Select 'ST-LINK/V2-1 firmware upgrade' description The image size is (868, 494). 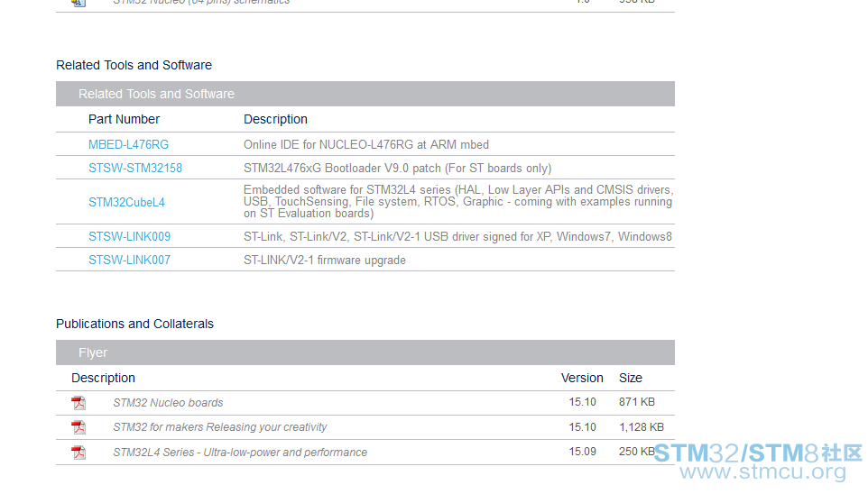click(x=325, y=260)
